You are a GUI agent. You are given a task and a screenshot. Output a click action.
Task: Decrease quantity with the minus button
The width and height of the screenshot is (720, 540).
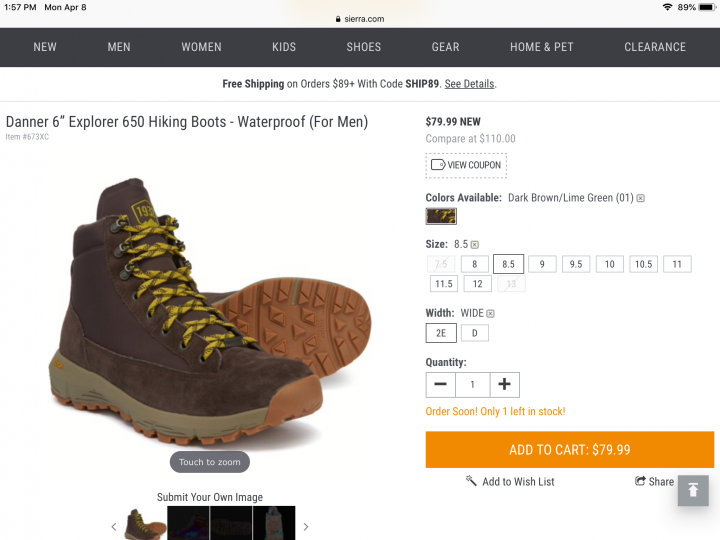pos(440,384)
